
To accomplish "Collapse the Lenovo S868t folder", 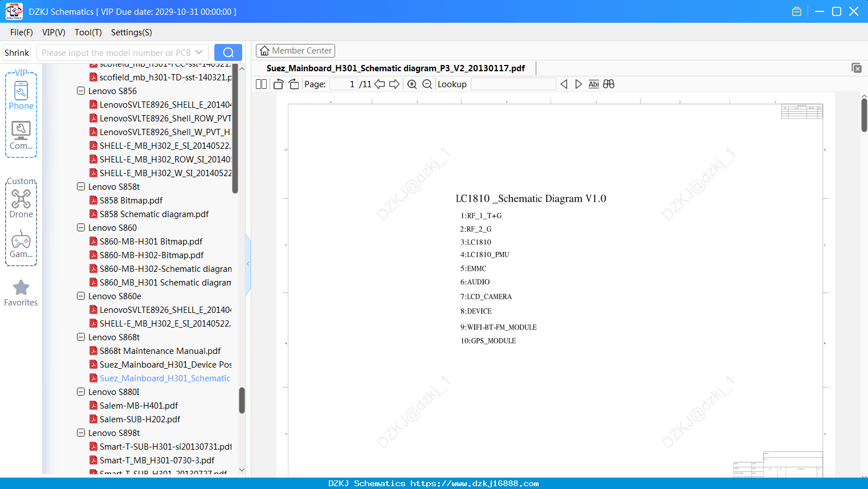I will (x=81, y=337).
